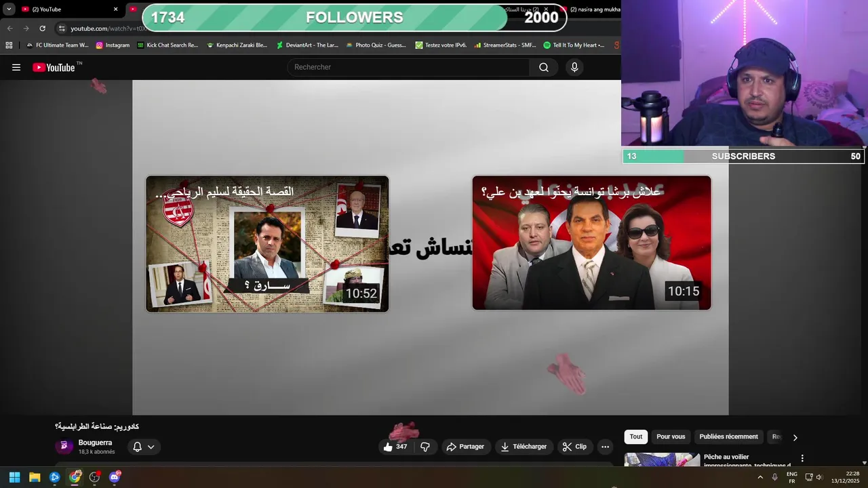868x488 pixels.
Task: Start voice search with the microphone icon
Action: (574, 67)
